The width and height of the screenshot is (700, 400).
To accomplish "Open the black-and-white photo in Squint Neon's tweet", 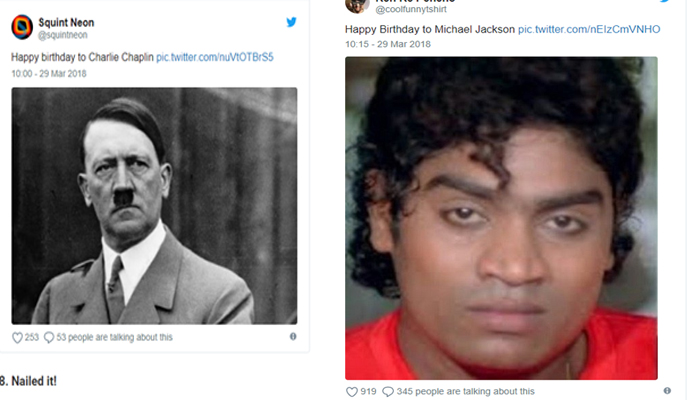I will pyautogui.click(x=154, y=206).
